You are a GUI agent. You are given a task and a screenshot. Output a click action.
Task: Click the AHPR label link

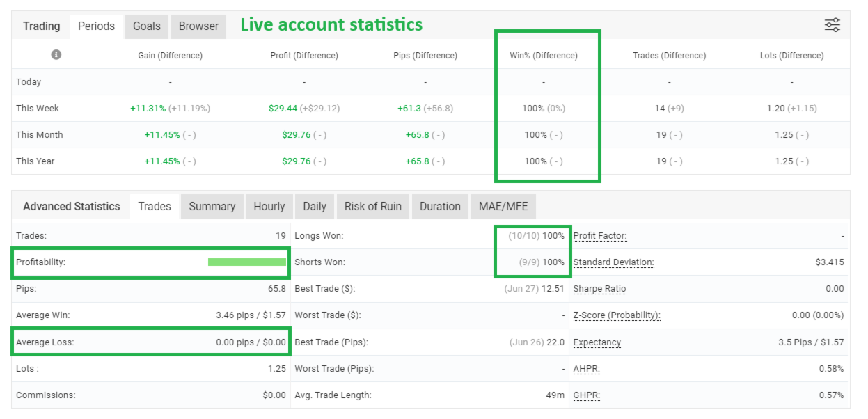[x=587, y=368]
